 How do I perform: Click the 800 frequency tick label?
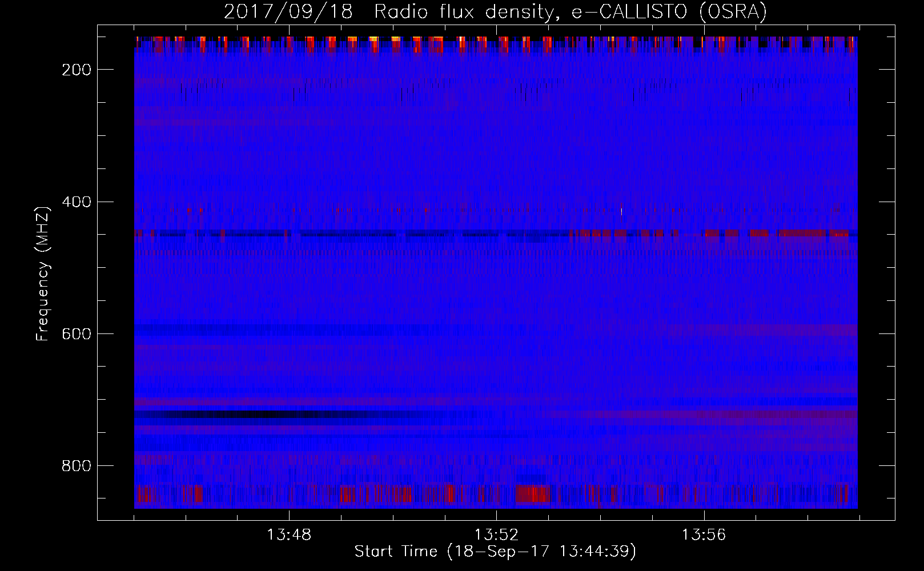(x=77, y=466)
